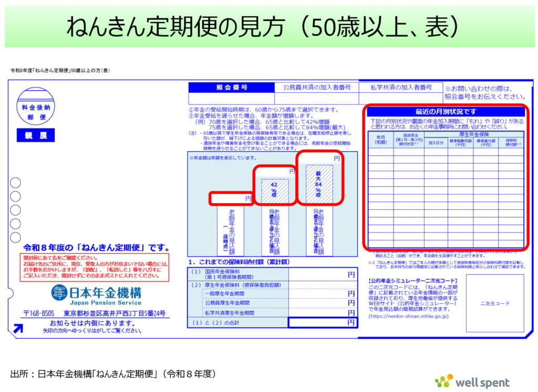This screenshot has height=392, width=538.
Task: Select the 公務員共済の加入者番号 cell
Action: (x=317, y=87)
